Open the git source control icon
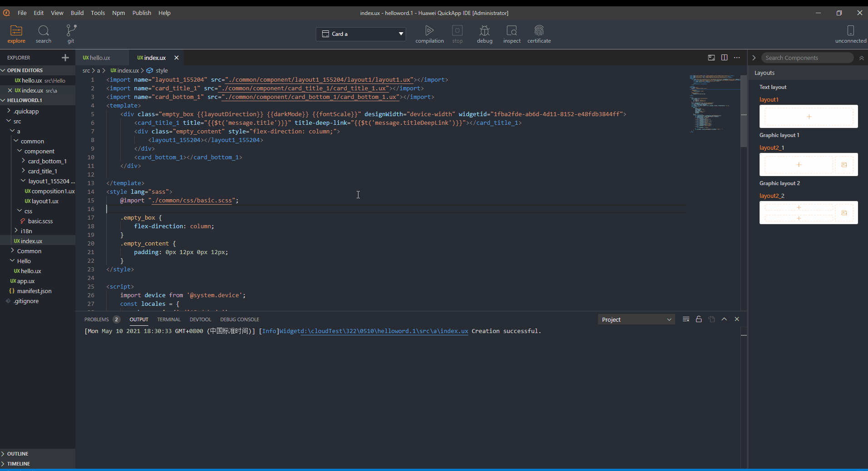This screenshot has width=868, height=471. [x=71, y=31]
